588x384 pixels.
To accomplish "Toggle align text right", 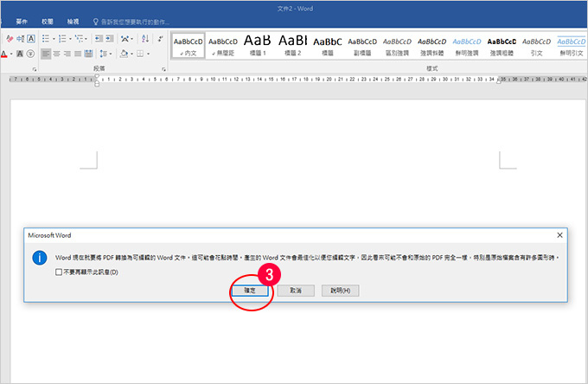I will [x=67, y=54].
